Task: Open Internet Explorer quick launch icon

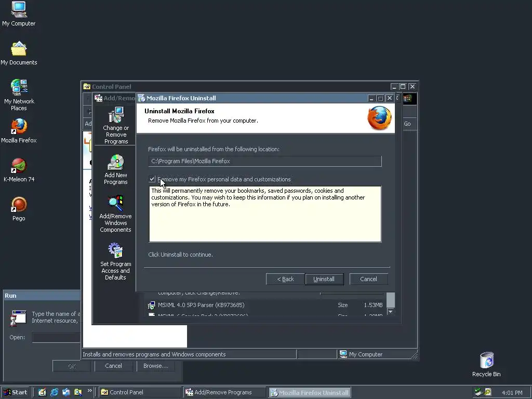Action: [54, 392]
